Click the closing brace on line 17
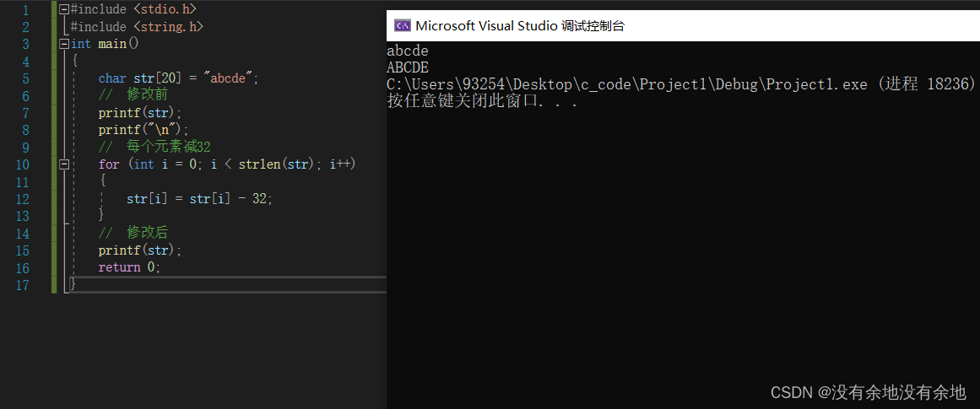 coord(73,285)
